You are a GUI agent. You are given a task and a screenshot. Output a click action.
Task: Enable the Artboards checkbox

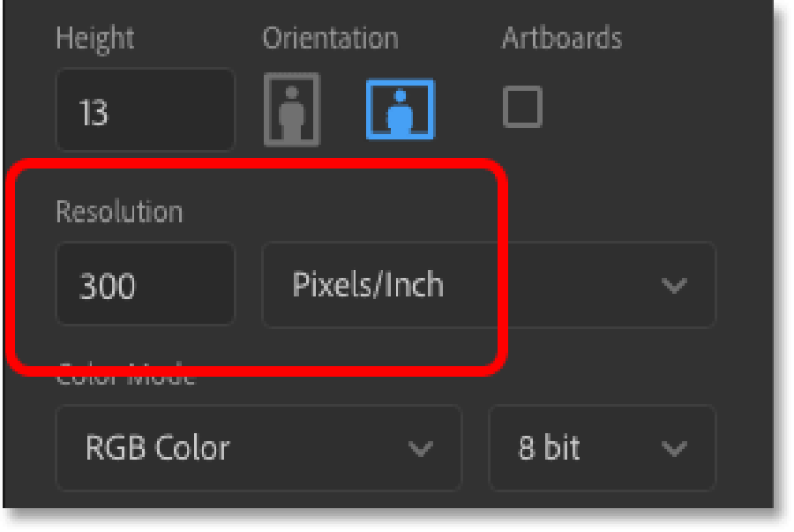(x=522, y=107)
